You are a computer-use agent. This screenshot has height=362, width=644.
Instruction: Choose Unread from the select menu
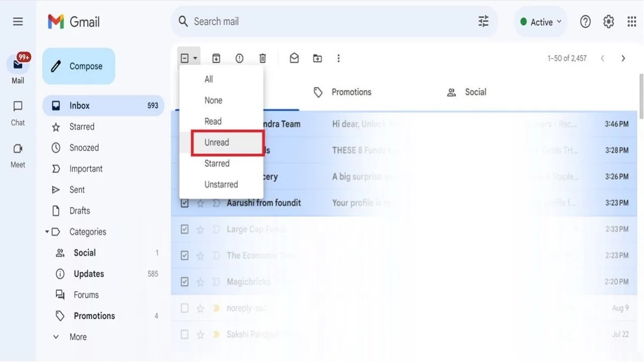221,142
